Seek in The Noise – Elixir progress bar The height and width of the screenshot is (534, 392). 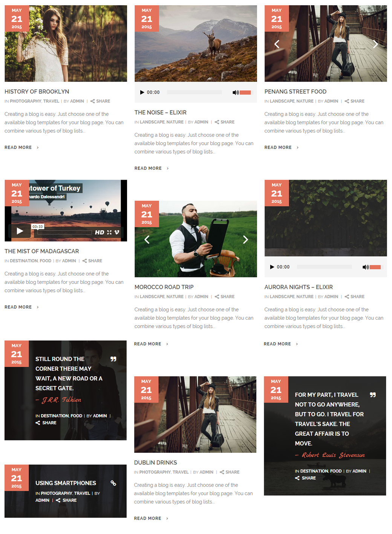tap(194, 92)
